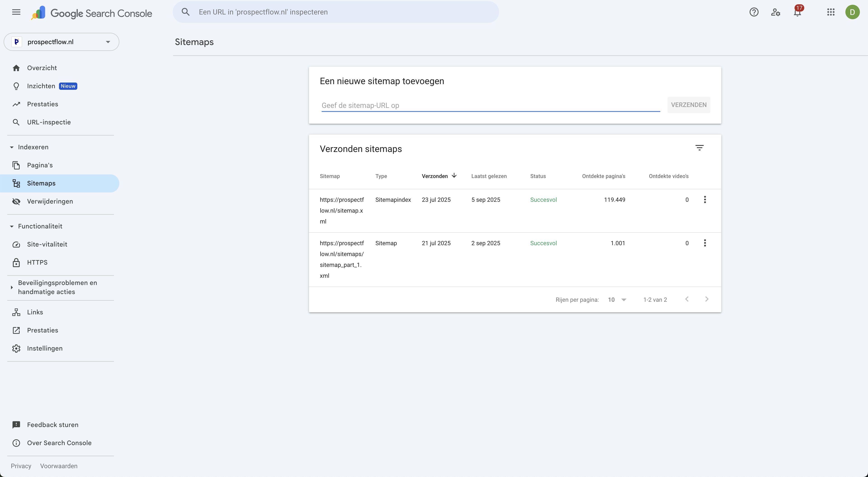
Task: Select Sitemaps in the sidebar
Action: click(60, 183)
